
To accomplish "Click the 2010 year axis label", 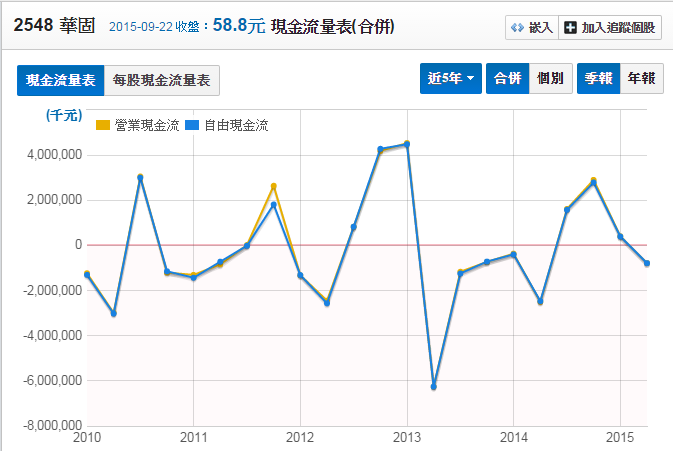I will (87, 438).
